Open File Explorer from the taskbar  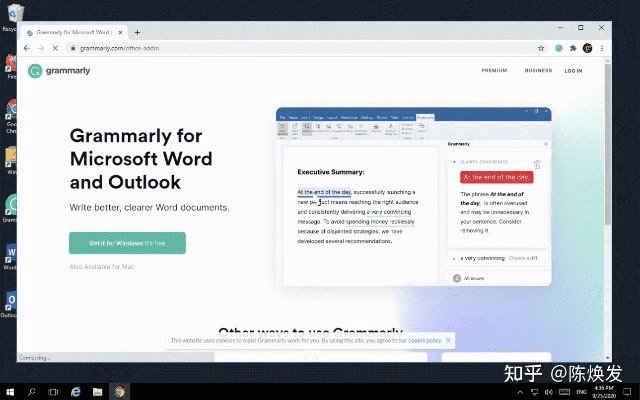pyautogui.click(x=97, y=391)
